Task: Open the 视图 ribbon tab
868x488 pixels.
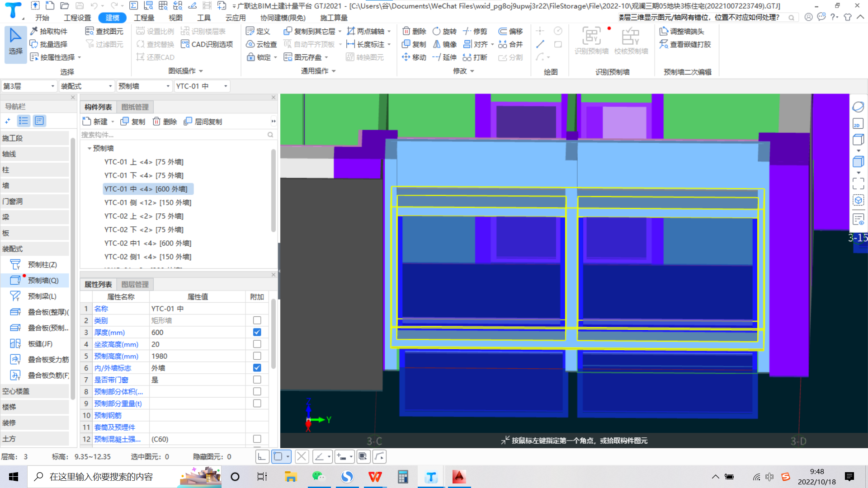Action: pyautogui.click(x=175, y=18)
